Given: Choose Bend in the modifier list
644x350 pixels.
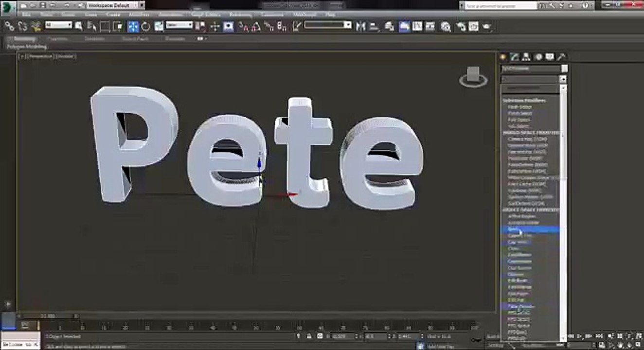Looking at the screenshot, I should 530,229.
